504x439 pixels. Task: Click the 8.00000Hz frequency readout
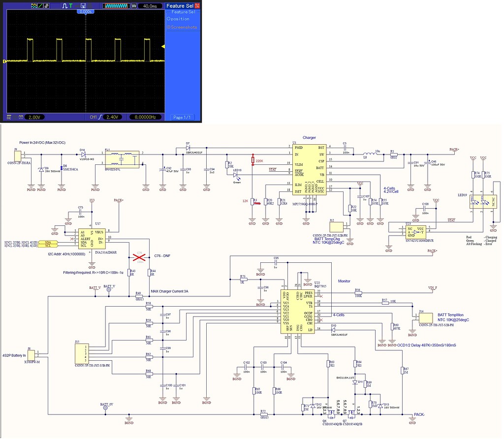(145, 117)
